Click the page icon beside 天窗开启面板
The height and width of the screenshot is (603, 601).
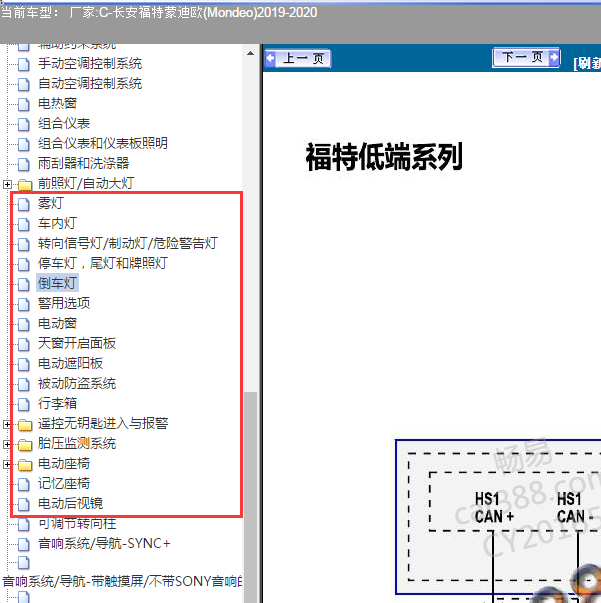coord(24,344)
